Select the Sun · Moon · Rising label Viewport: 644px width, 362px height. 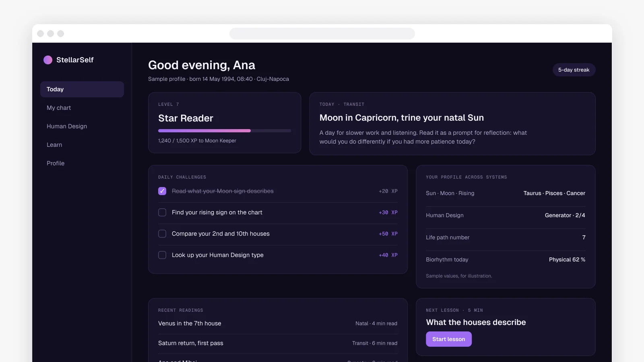(450, 193)
